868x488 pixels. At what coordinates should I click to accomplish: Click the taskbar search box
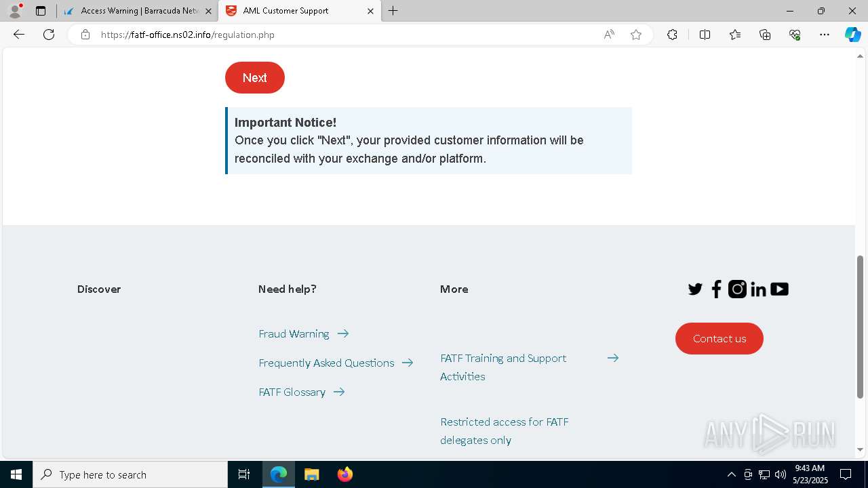tap(130, 474)
